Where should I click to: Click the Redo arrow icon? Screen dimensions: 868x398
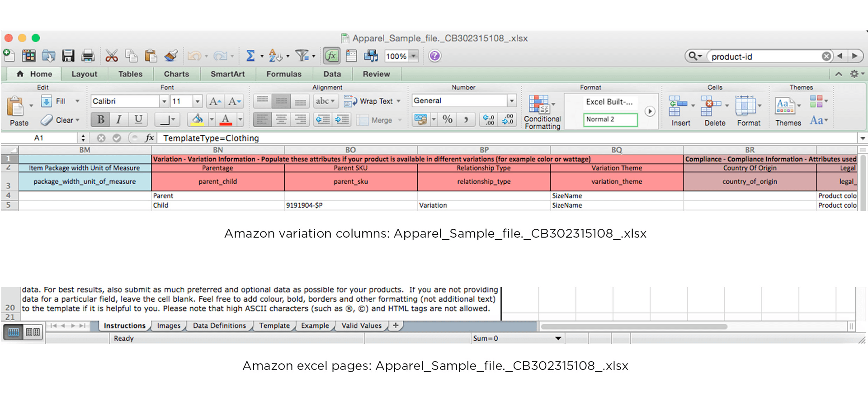pos(220,56)
